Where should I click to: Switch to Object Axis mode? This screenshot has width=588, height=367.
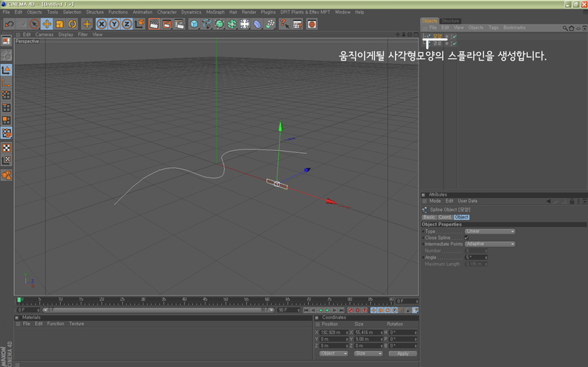click(x=6, y=83)
